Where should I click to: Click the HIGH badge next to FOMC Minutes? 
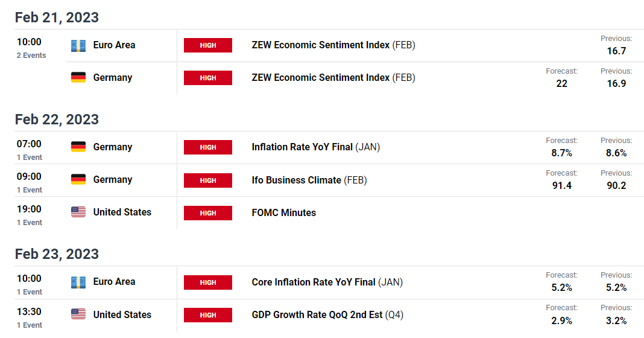(x=208, y=213)
